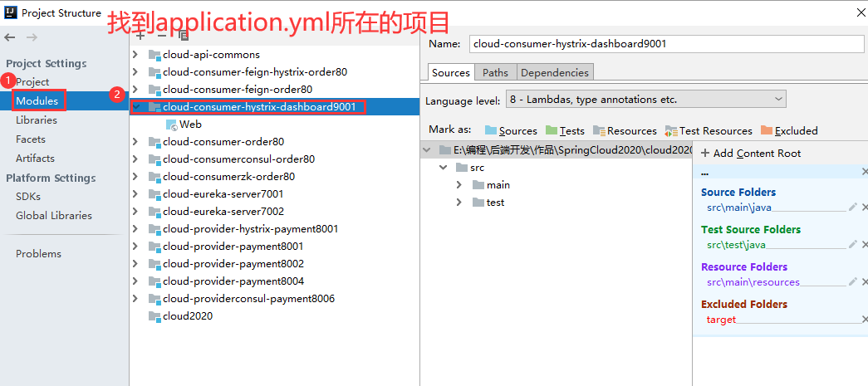Collapse cloud-consumer-hystrix-dashboard9001 node
The height and width of the screenshot is (386, 868).
(x=136, y=105)
